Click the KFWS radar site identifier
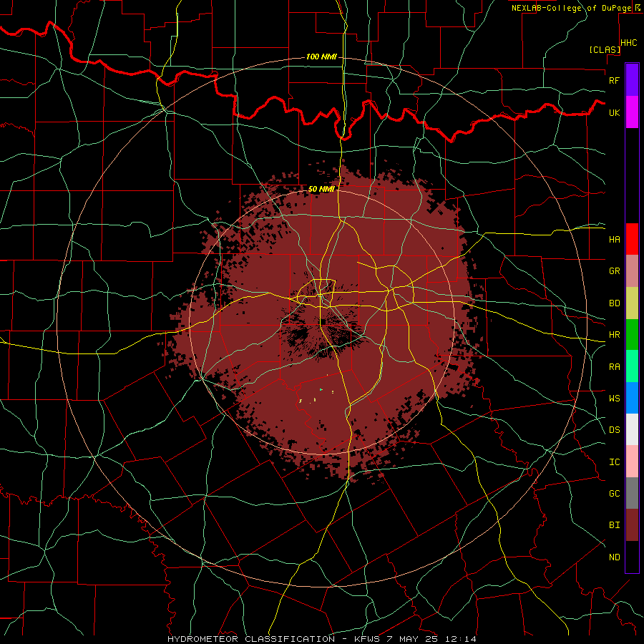Image resolution: width=644 pixels, height=644 pixels. pyautogui.click(x=369, y=639)
